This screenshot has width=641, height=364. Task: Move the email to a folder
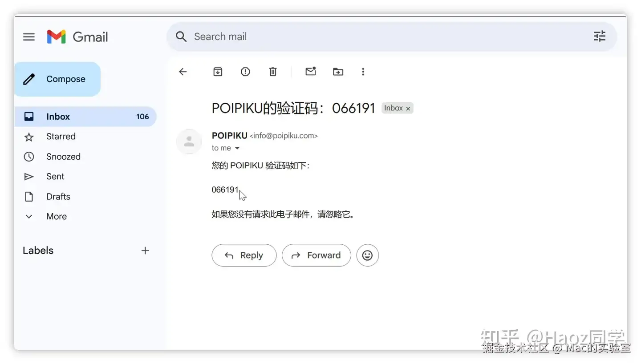tap(338, 72)
